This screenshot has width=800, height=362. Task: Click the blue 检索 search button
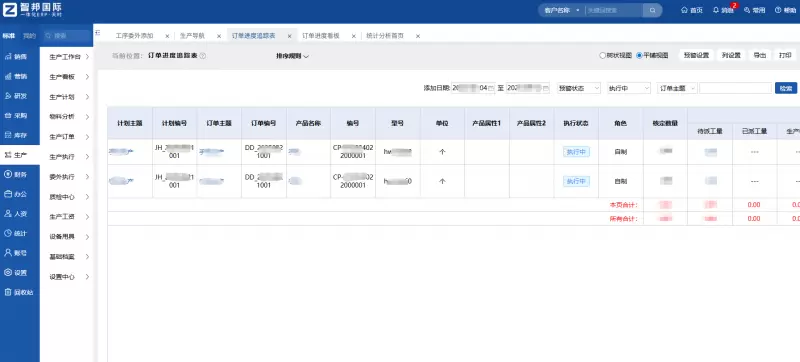(x=786, y=88)
